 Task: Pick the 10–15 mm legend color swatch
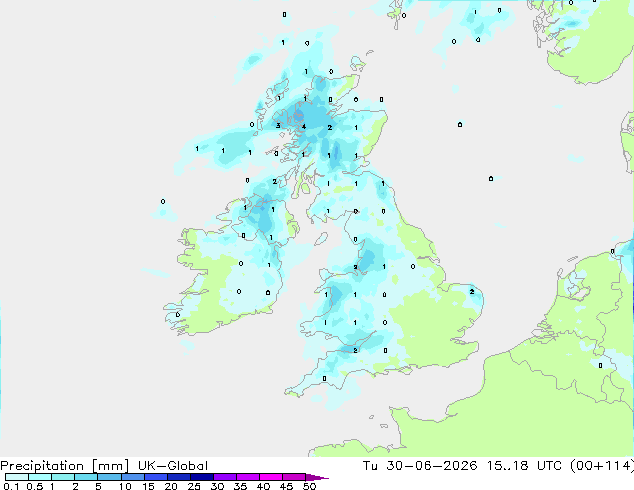pos(132,477)
